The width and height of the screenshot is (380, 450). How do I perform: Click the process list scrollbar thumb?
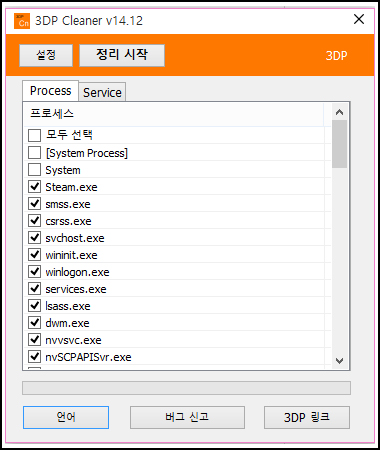pos(339,144)
